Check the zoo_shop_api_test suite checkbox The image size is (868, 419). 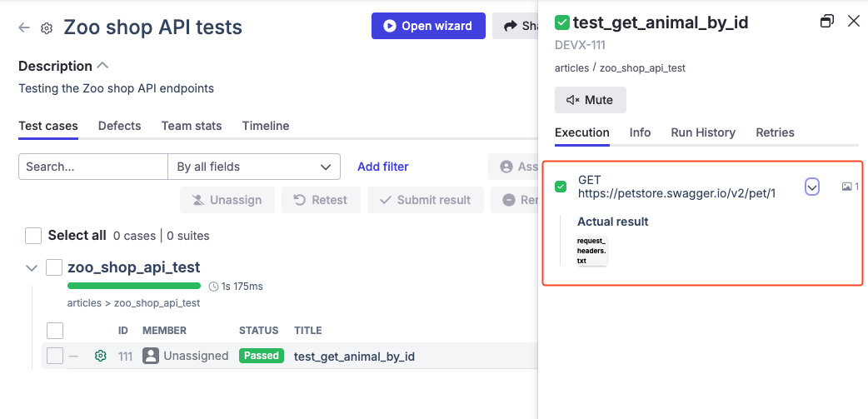click(x=54, y=267)
